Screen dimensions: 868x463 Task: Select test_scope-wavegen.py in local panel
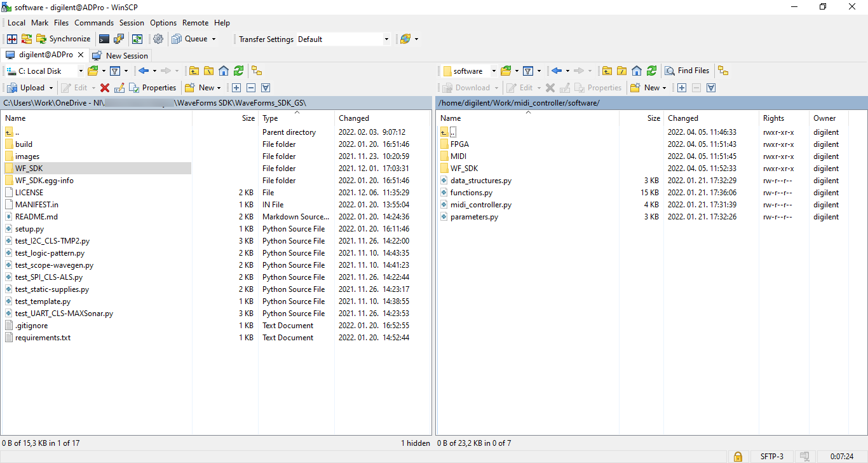54,265
